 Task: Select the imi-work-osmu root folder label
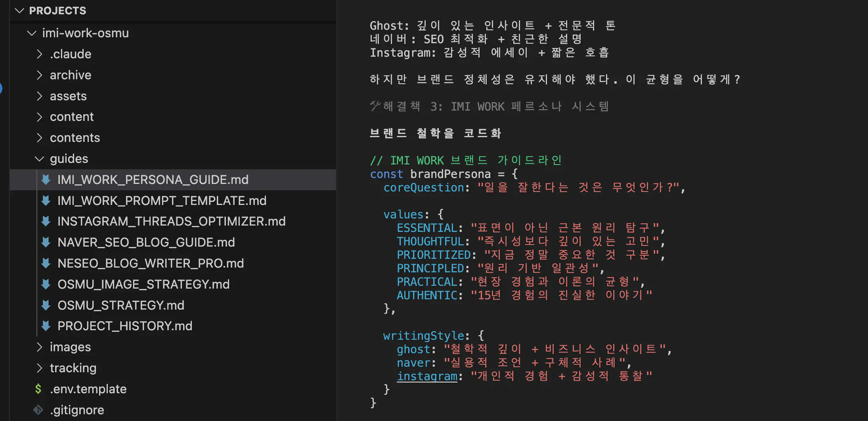86,33
